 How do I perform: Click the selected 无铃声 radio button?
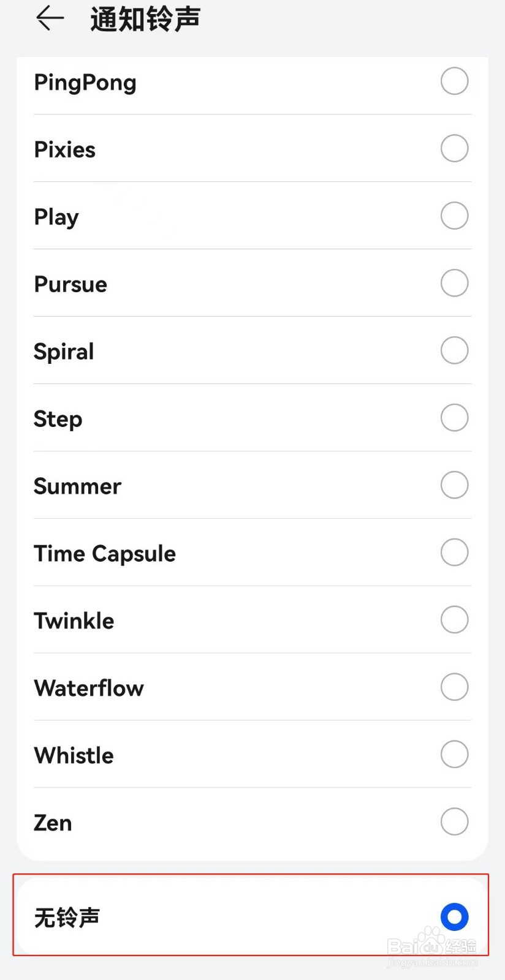[454, 917]
